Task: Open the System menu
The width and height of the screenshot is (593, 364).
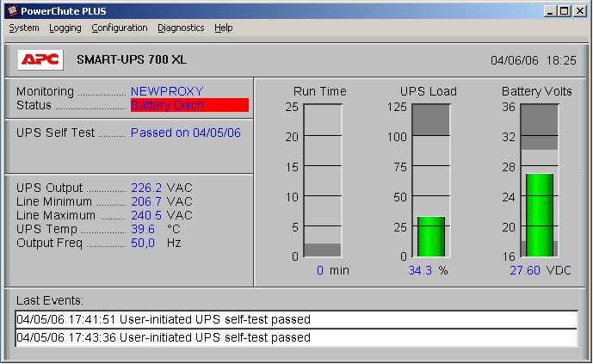Action: tap(24, 28)
